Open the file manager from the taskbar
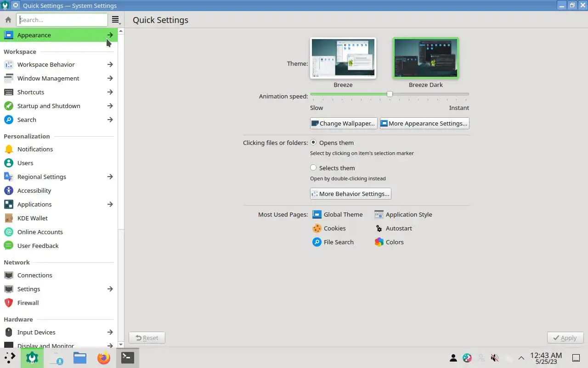This screenshot has width=588, height=368. [80, 357]
